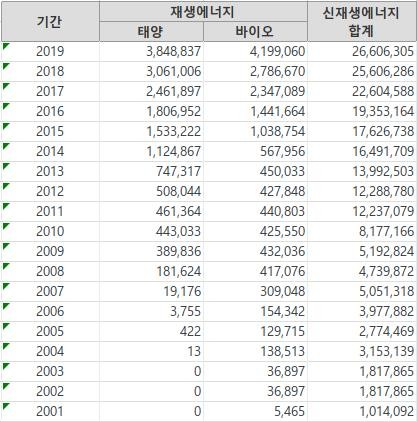The image size is (417, 422).
Task: Click the 태양 column header
Action: 151,32
